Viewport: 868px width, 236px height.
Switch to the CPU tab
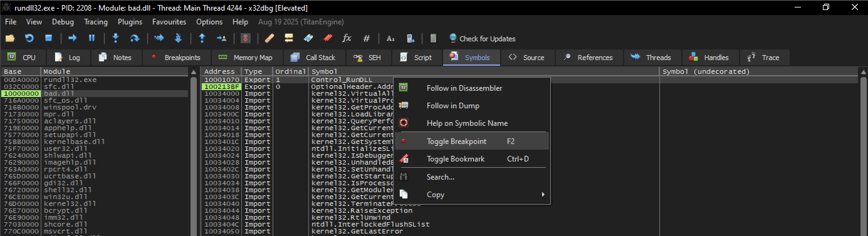point(23,58)
